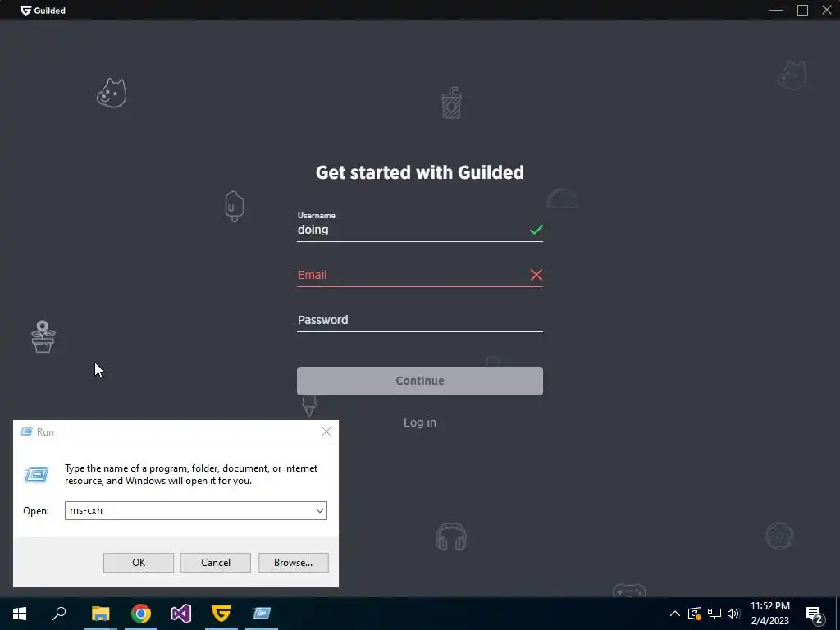Maximize the Guilded window
This screenshot has height=630, width=840.
tap(802, 10)
